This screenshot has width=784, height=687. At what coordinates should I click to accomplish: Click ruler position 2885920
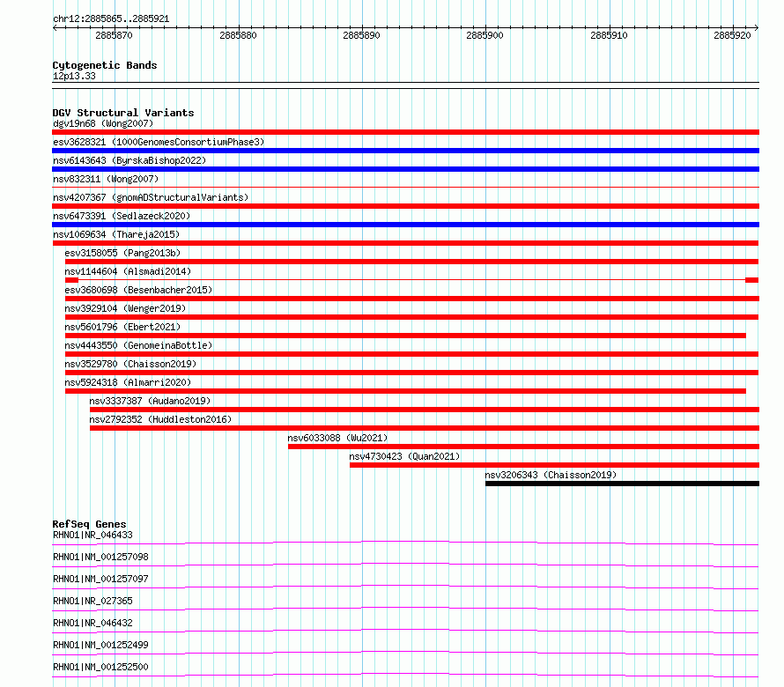(733, 35)
